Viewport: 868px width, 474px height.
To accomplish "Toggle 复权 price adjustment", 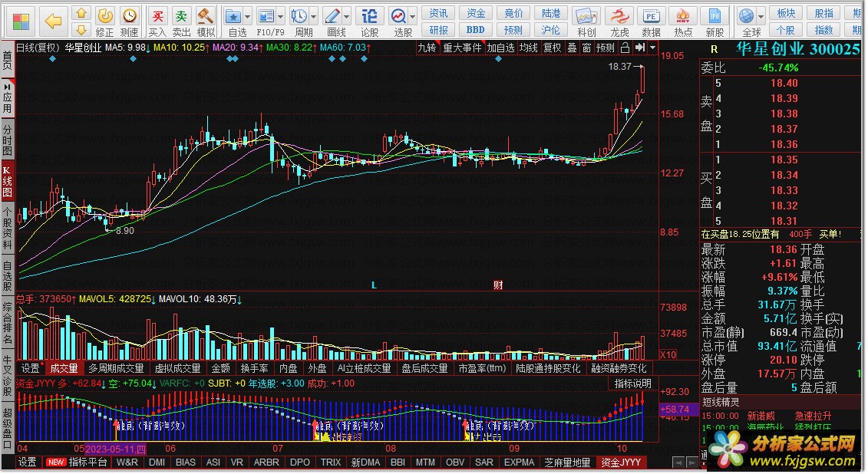I will [552, 48].
